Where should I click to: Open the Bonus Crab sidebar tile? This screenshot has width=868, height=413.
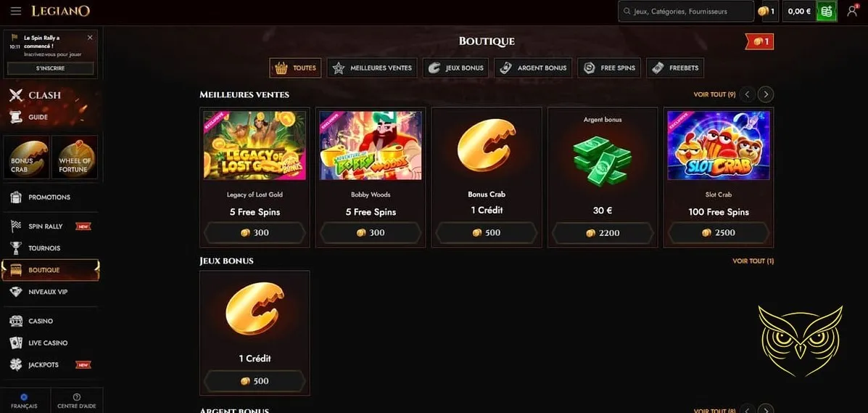(26, 158)
